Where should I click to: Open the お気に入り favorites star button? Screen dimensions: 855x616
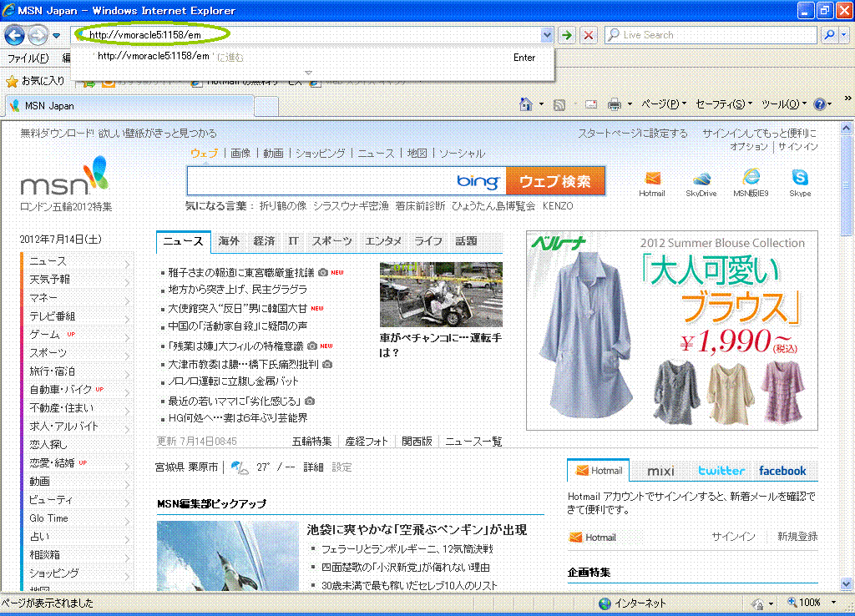coord(35,81)
